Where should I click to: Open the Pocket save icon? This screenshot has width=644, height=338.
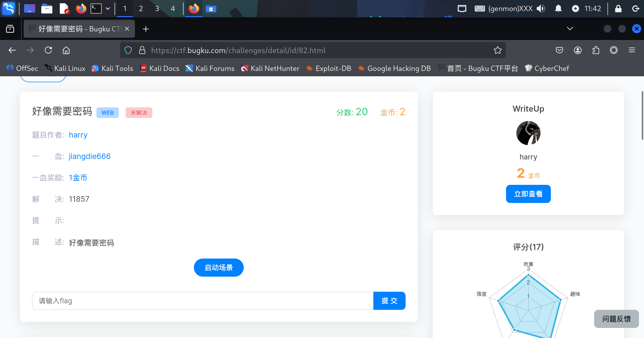point(559,50)
